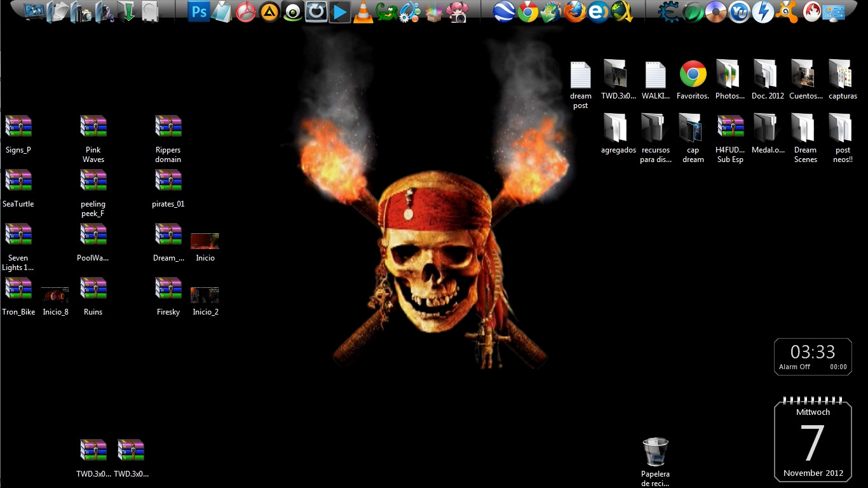Click the Mittwoch weekday label
The image size is (868, 488).
813,412
